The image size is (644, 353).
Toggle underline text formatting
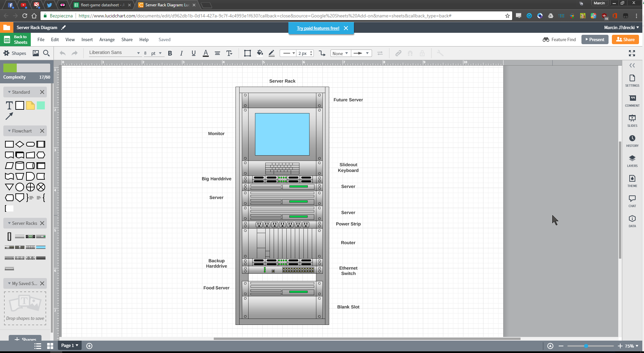(193, 53)
